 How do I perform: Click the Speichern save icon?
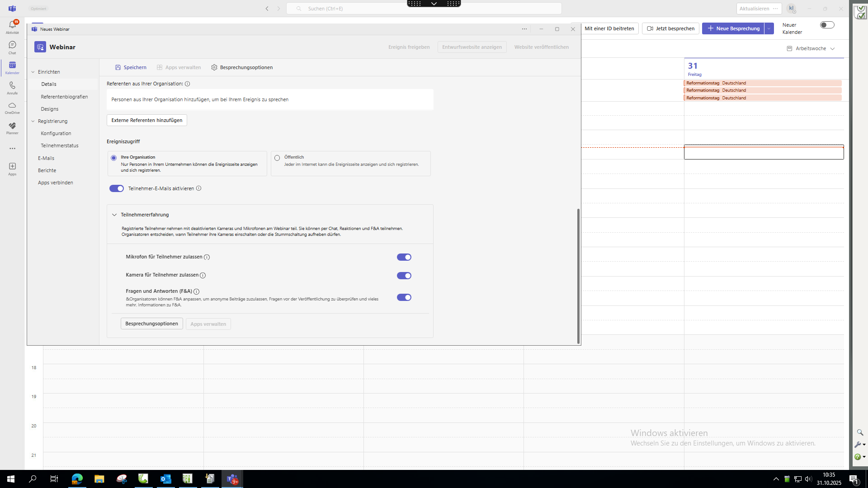(x=118, y=67)
